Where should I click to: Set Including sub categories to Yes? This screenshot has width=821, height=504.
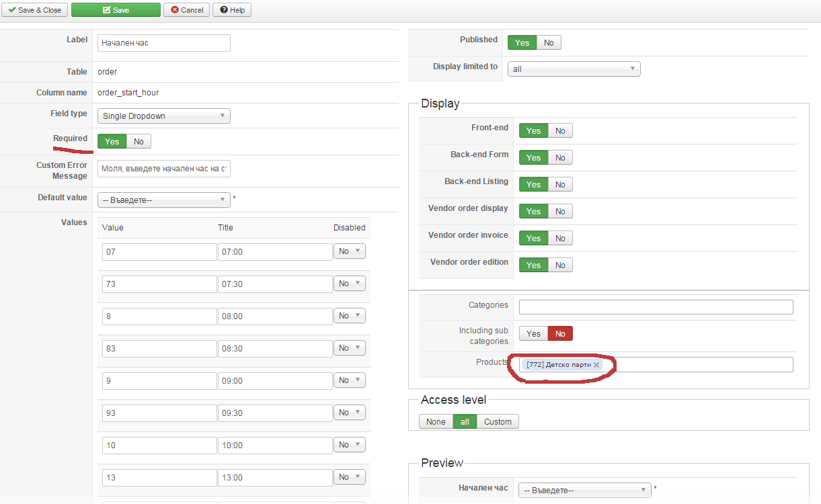click(x=533, y=334)
